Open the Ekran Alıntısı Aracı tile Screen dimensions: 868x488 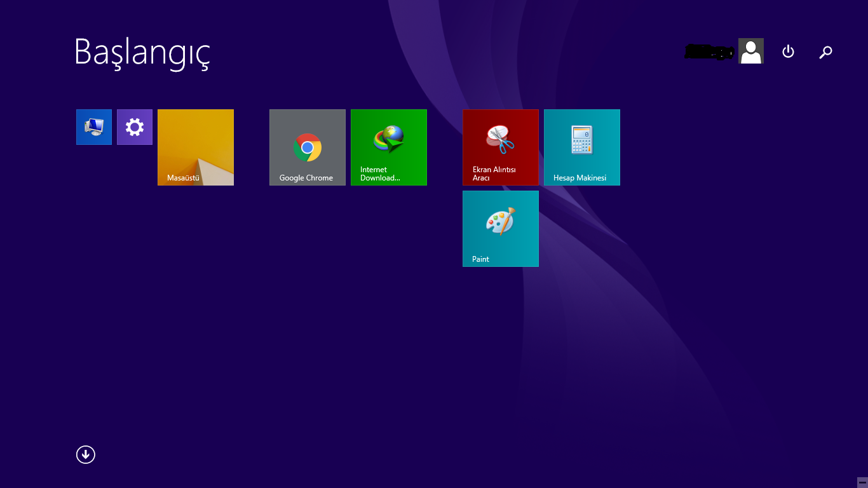click(x=501, y=147)
